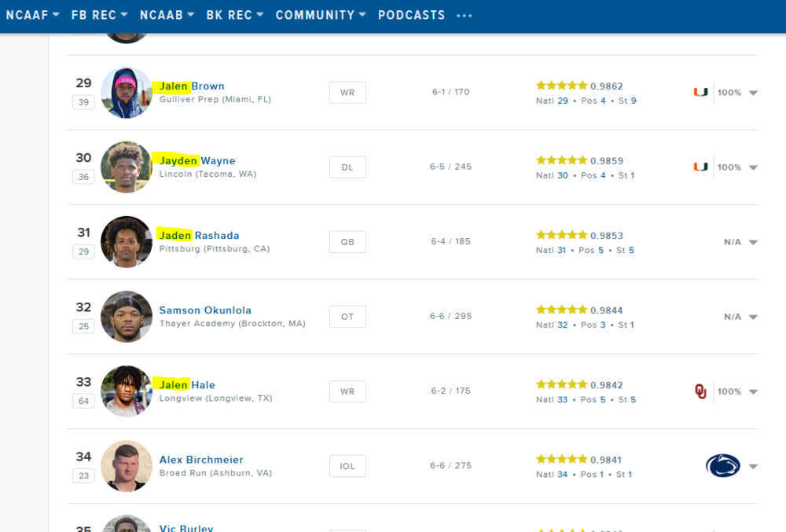The width and height of the screenshot is (786, 532).
Task: Click Oklahoma logo beside Jalen Hale
Action: point(700,391)
